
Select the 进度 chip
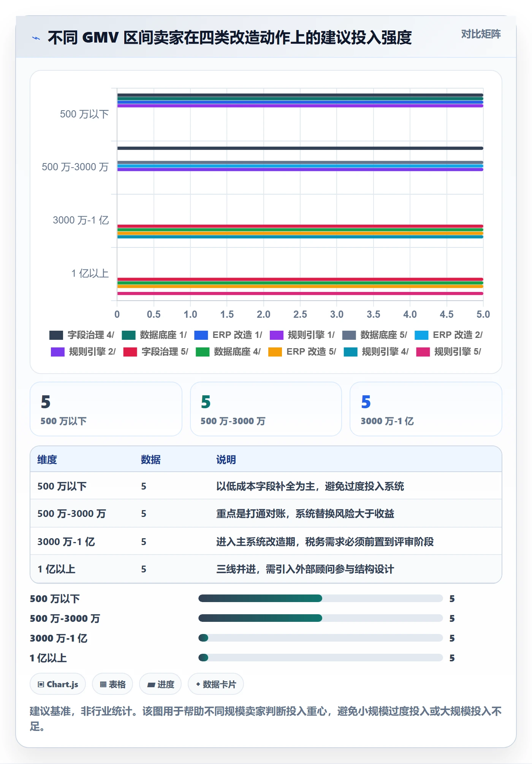pyautogui.click(x=160, y=684)
